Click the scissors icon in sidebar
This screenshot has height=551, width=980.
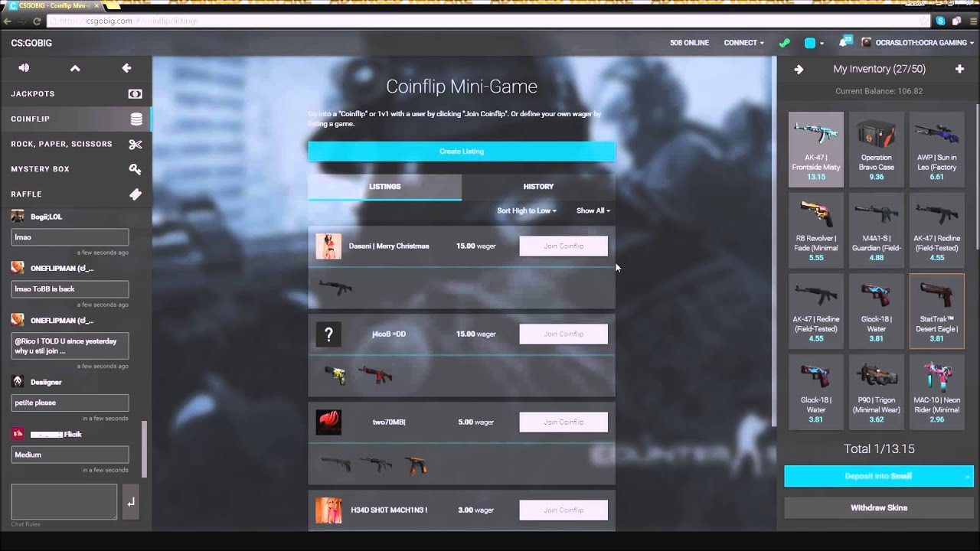[x=136, y=144]
